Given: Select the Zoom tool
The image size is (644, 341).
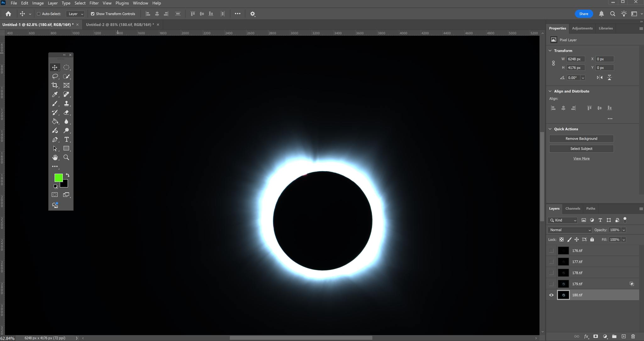Looking at the screenshot, I should pyautogui.click(x=66, y=158).
